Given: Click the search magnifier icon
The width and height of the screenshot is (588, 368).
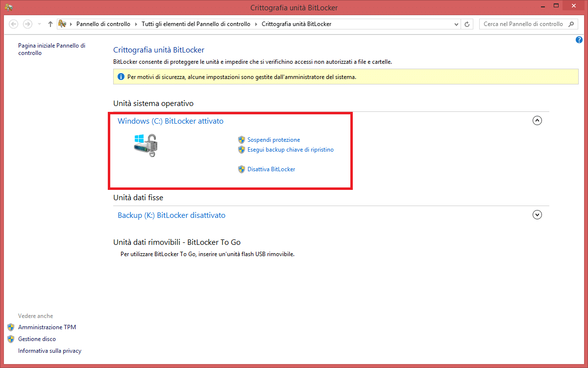Looking at the screenshot, I should click(x=571, y=24).
